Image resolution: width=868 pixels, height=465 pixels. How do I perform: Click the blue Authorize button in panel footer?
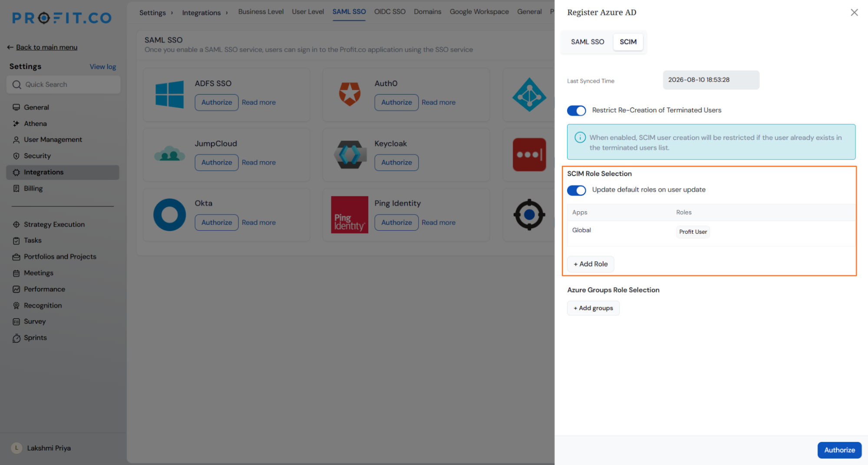(839, 450)
